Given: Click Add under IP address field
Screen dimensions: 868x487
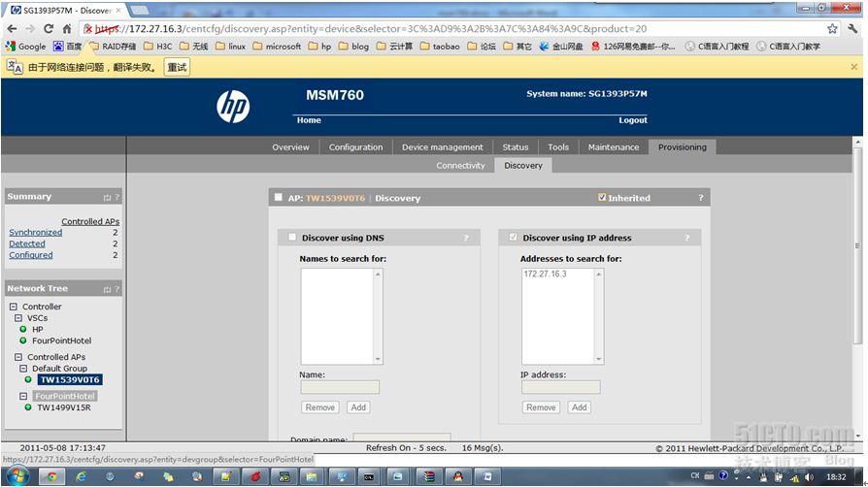Looking at the screenshot, I should pyautogui.click(x=579, y=407).
